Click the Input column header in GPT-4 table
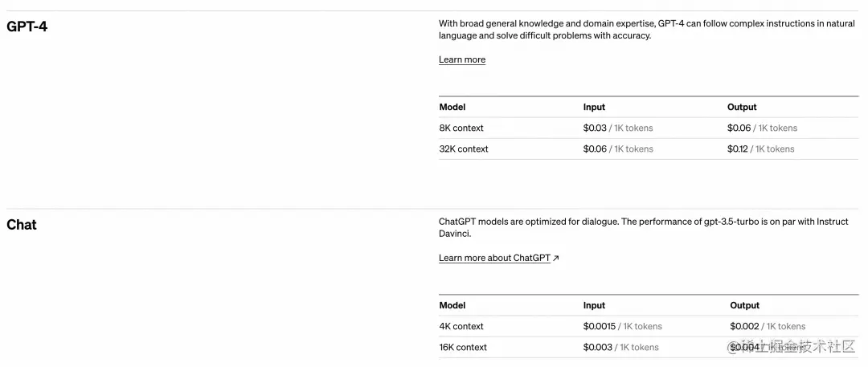This screenshot has height=367, width=868. pos(594,108)
